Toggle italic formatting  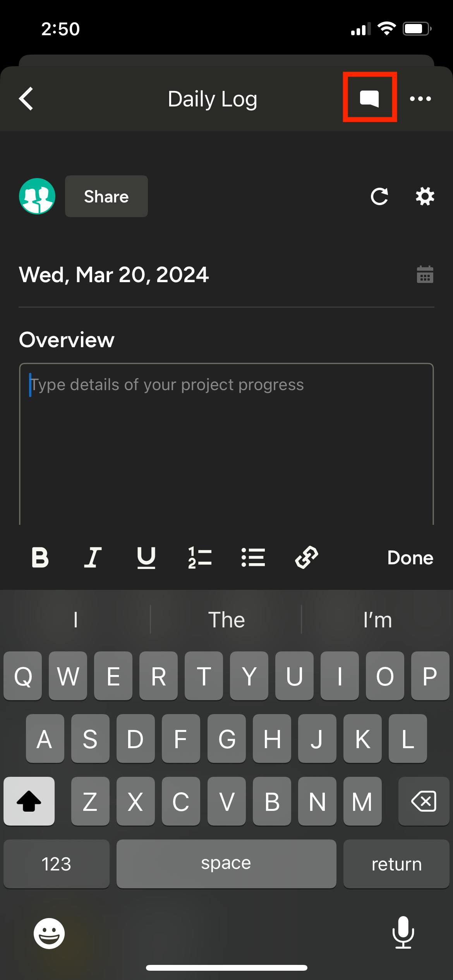click(93, 558)
